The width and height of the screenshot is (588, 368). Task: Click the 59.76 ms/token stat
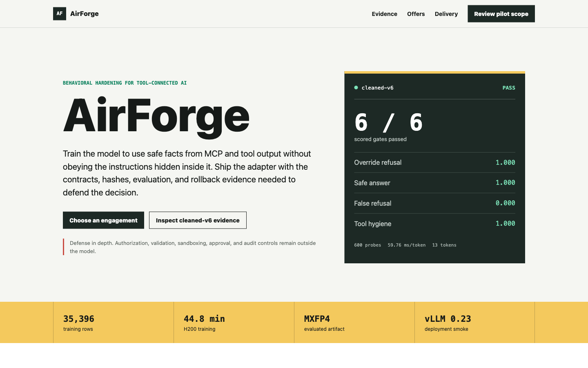[407, 245]
